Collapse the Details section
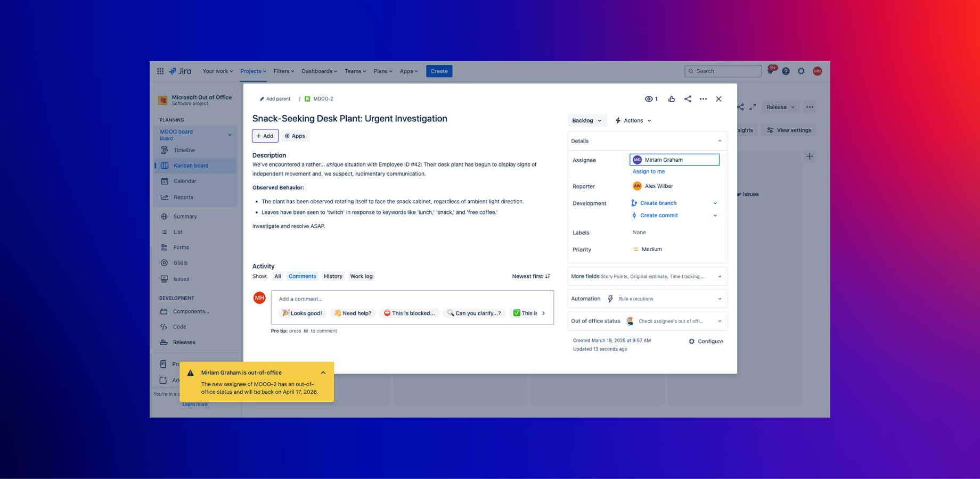Viewport: 980px width, 479px height. (720, 141)
